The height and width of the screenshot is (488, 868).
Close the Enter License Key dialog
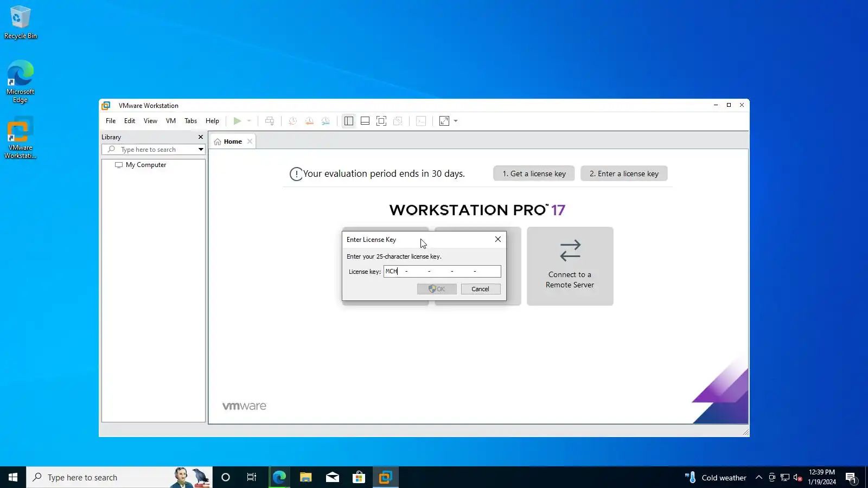pos(498,239)
